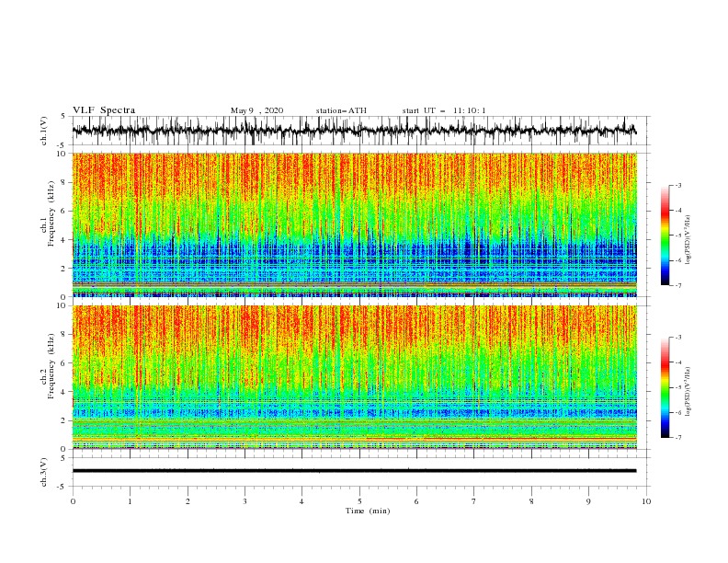
Task: Click the "station=ATH" header label
Action: pos(341,110)
